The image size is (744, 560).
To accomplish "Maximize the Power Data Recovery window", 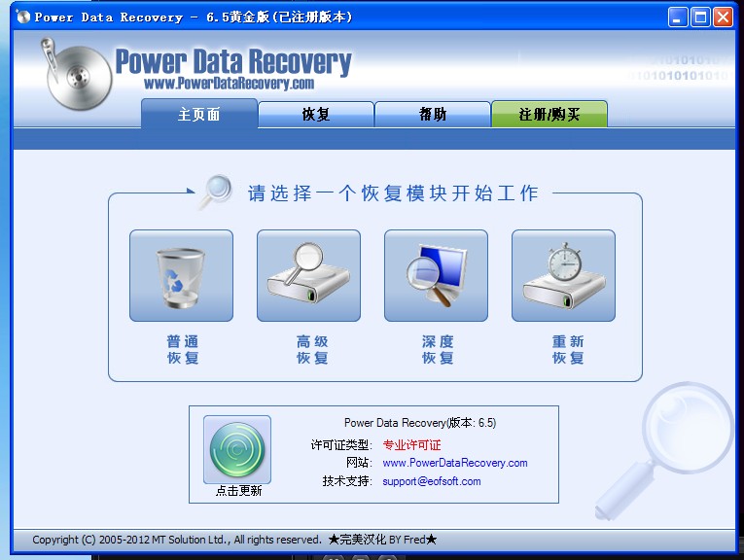I will [700, 17].
